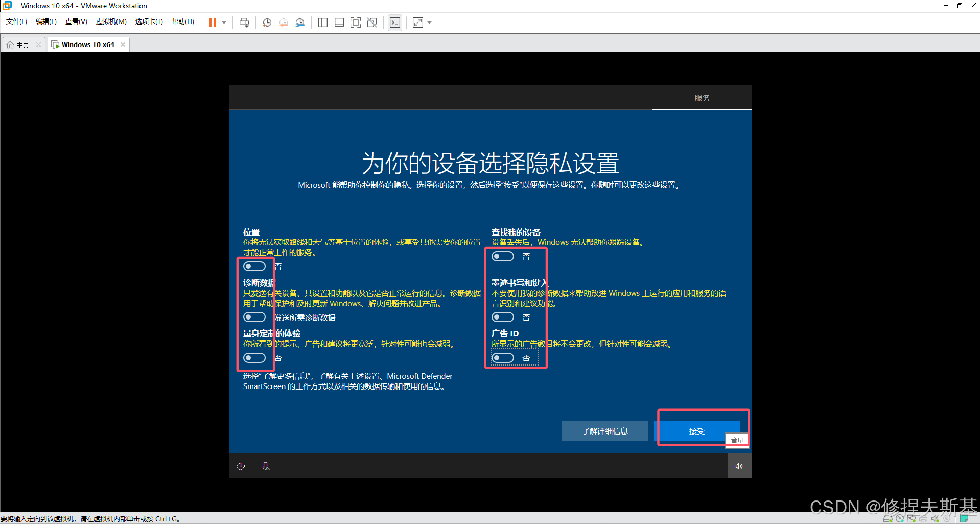Select the Windows 10 x64 tab
Image resolution: width=980 pixels, height=524 pixels.
click(x=88, y=45)
